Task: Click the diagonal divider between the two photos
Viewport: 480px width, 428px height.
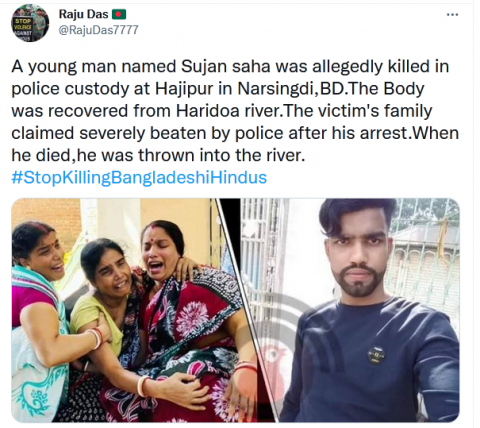Action: coord(247,310)
